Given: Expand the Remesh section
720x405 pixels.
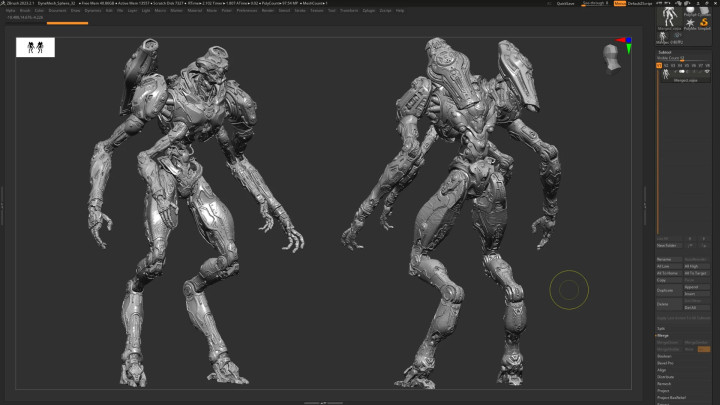Looking at the screenshot, I should coord(664,383).
